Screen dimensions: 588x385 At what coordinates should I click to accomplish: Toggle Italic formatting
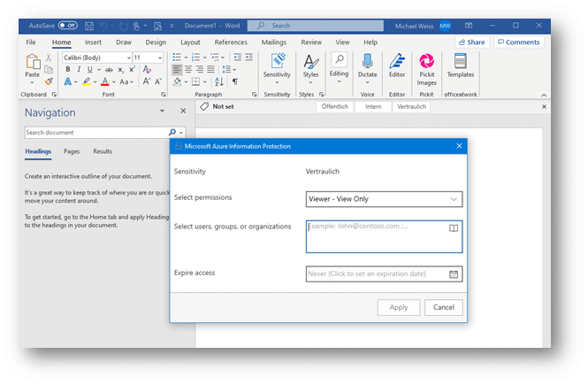(x=79, y=69)
